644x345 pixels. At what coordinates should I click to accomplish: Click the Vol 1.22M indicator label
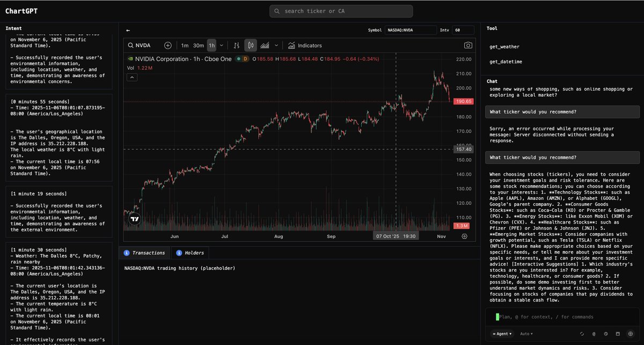click(140, 68)
